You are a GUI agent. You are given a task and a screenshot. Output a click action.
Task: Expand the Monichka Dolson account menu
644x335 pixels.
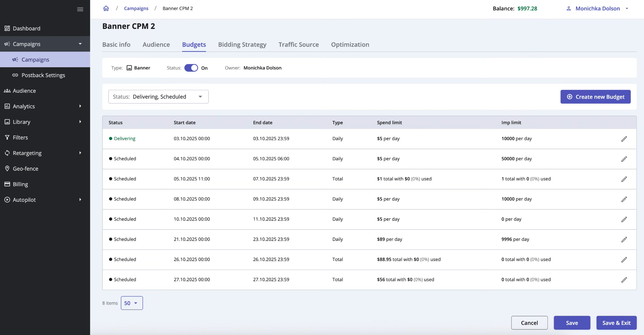click(x=597, y=8)
